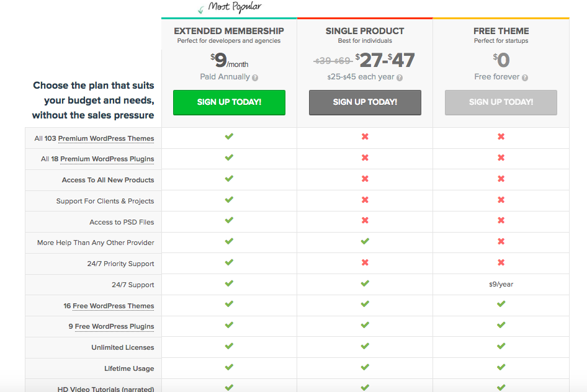
Task: Click the Extended Membership checkmark for 24/7 Priority Support
Action: (x=229, y=262)
